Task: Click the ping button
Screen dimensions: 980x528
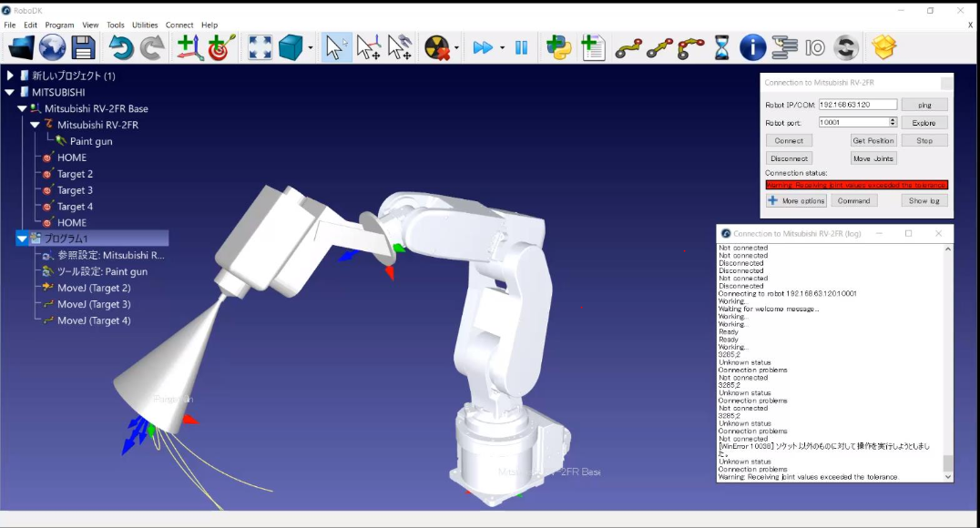Action: (x=924, y=105)
